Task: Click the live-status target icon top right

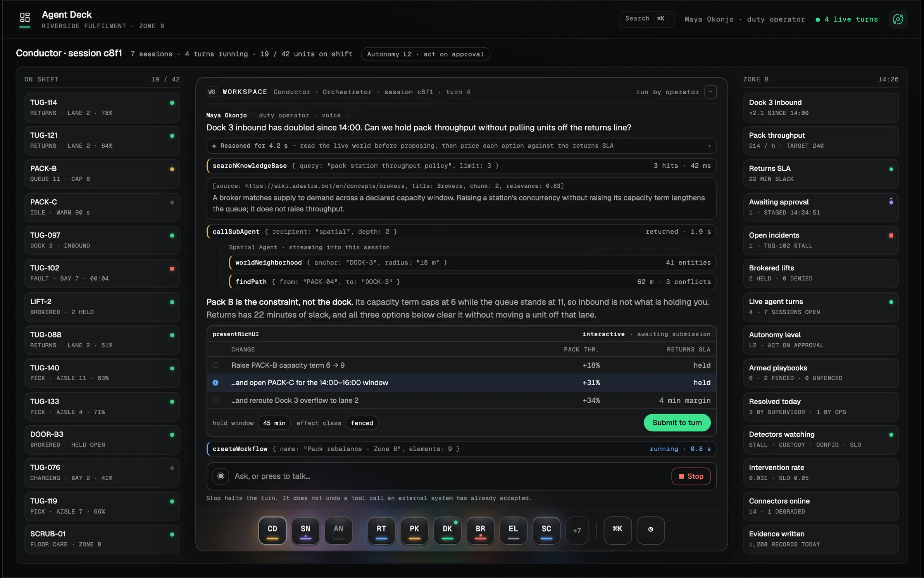Action: (x=898, y=19)
